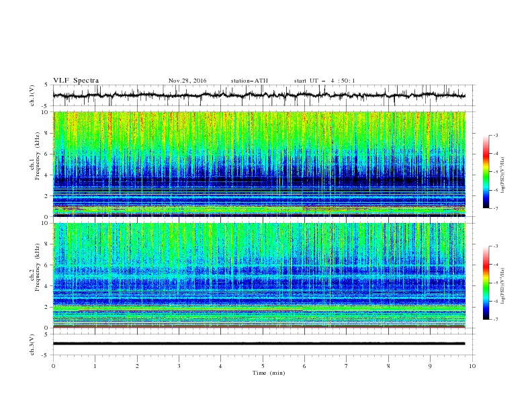532x411 pixels.
Task: Click the 'ch.1(V)' axis label
Action: click(x=32, y=95)
